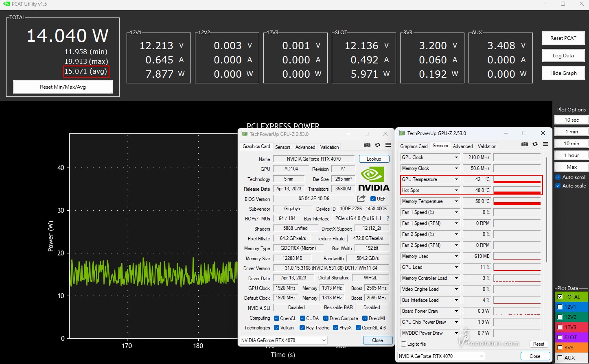Click Reset Min/Max/Avg button
This screenshot has height=364, width=589.
pyautogui.click(x=63, y=87)
